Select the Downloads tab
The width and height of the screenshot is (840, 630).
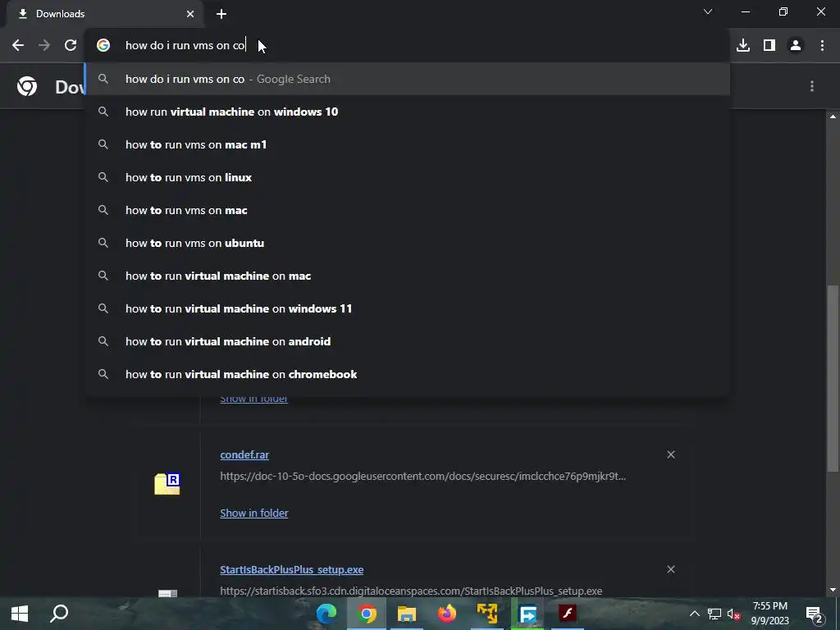coord(104,14)
